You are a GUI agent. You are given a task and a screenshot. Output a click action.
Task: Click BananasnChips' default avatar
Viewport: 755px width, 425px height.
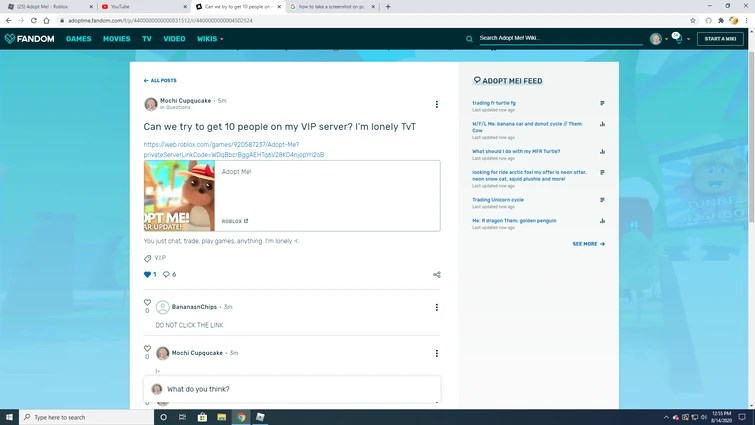point(163,307)
